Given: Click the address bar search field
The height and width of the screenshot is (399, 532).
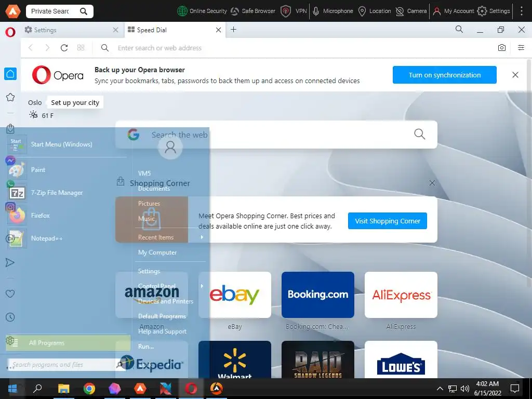Looking at the screenshot, I should point(295,48).
